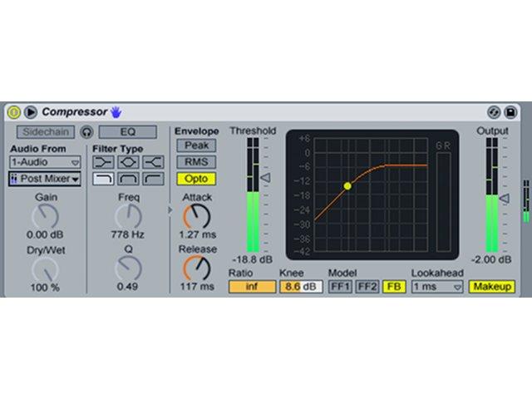The height and width of the screenshot is (399, 532).
Task: Open the Lookahead 1 ms dropdown
Action: tap(438, 287)
